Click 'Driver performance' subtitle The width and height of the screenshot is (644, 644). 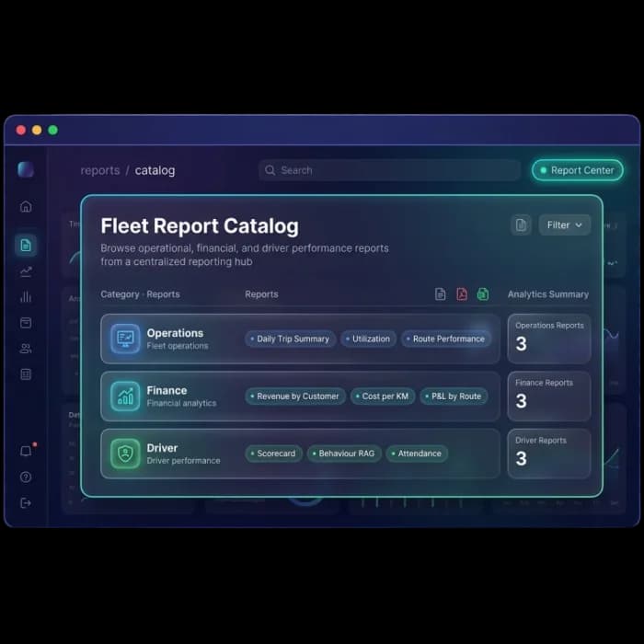(184, 461)
